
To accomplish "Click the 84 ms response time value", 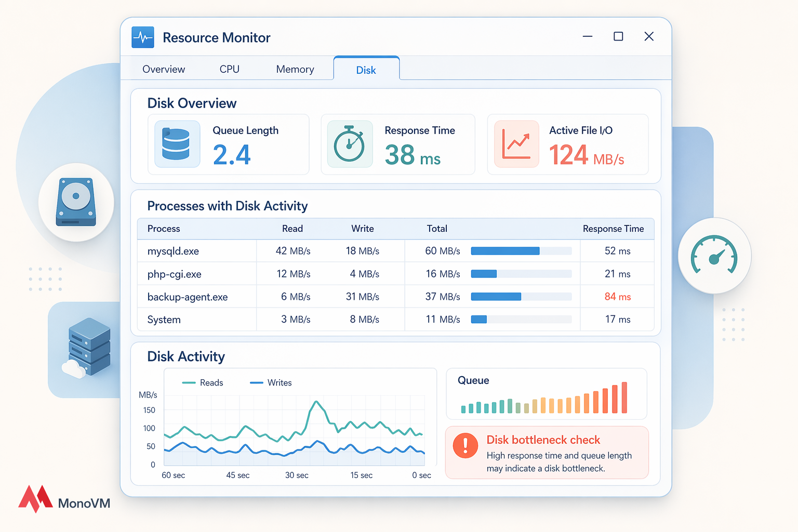I will 617,297.
